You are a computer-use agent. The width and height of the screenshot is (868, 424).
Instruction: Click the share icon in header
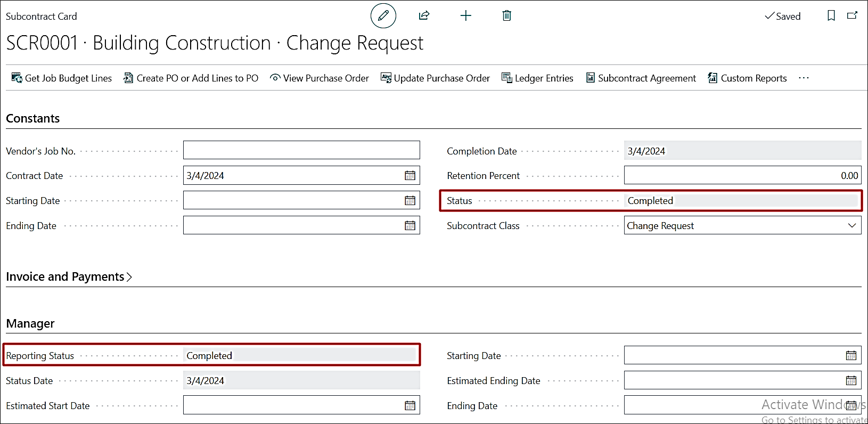(424, 15)
